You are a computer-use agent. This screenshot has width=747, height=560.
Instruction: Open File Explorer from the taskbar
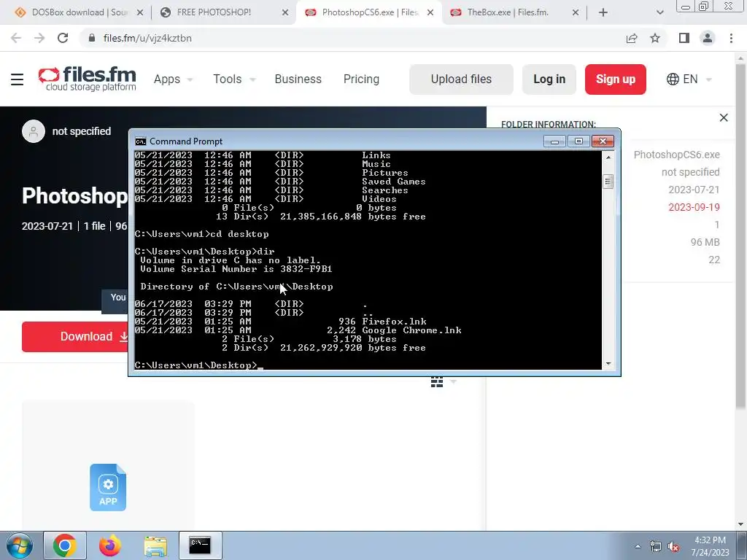click(155, 546)
